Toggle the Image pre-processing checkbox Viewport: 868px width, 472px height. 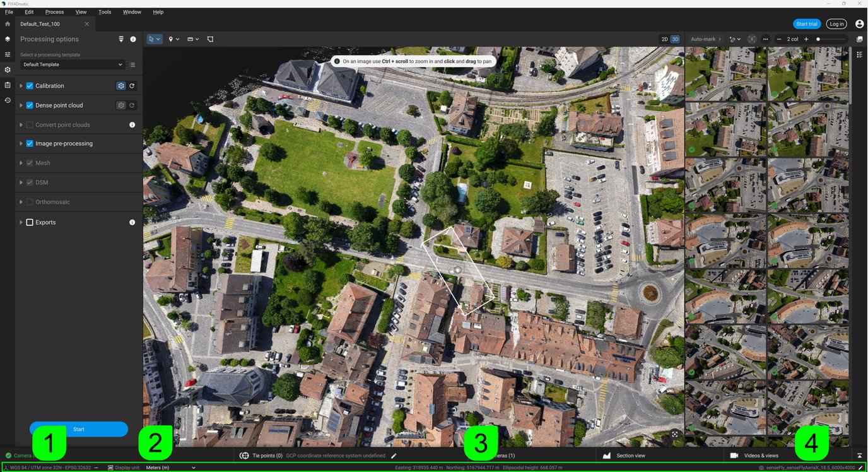coord(30,144)
